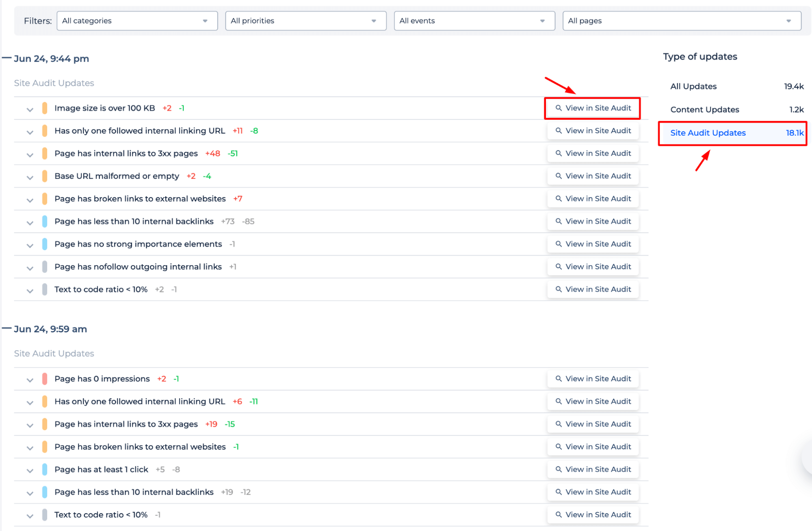Image resolution: width=812 pixels, height=531 pixels.
Task: Click the '19.4k' All Updates count
Action: pyautogui.click(x=794, y=86)
